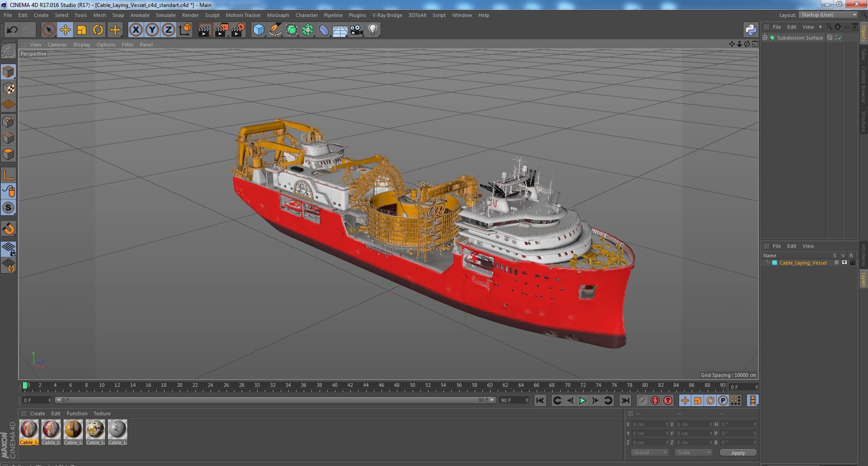Toggle Subdivision Surface enable checkmark

coord(840,38)
